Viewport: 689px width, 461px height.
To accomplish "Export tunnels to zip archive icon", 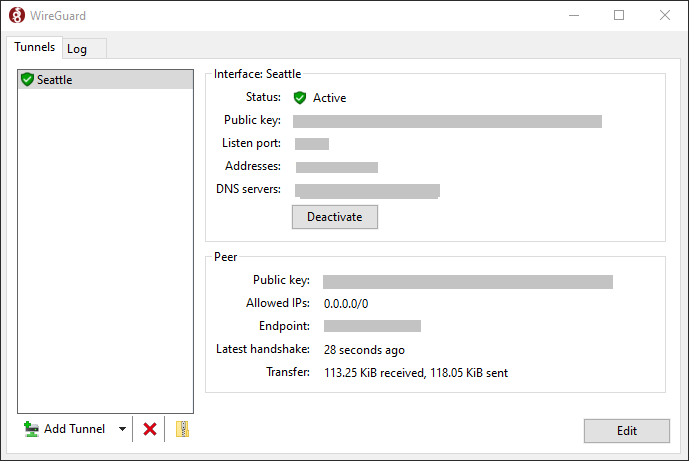I will point(182,429).
